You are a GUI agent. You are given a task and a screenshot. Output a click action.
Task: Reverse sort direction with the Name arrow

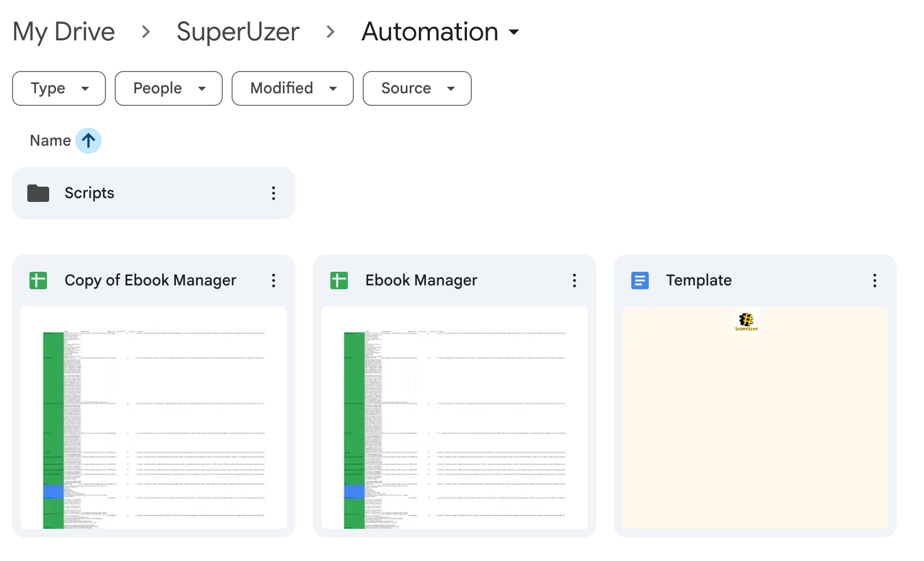coord(88,141)
